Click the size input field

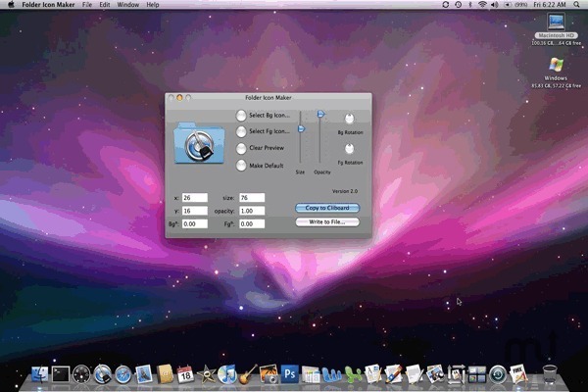click(252, 198)
